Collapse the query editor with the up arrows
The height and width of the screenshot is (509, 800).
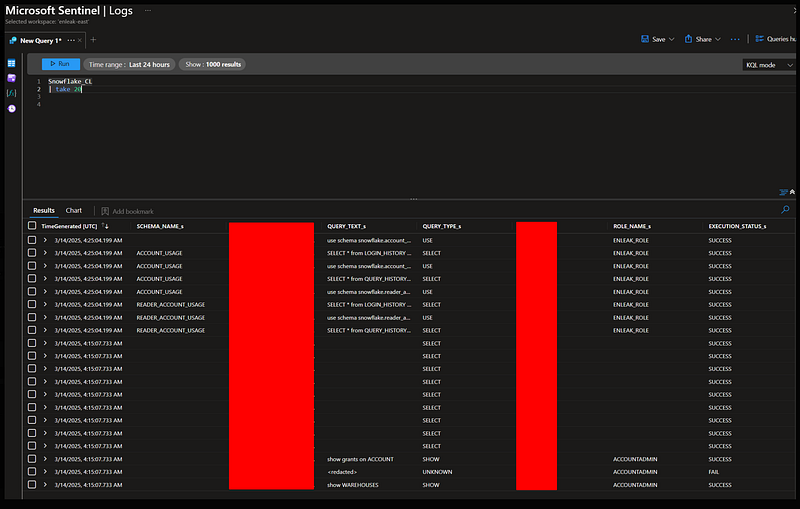pyautogui.click(x=792, y=192)
